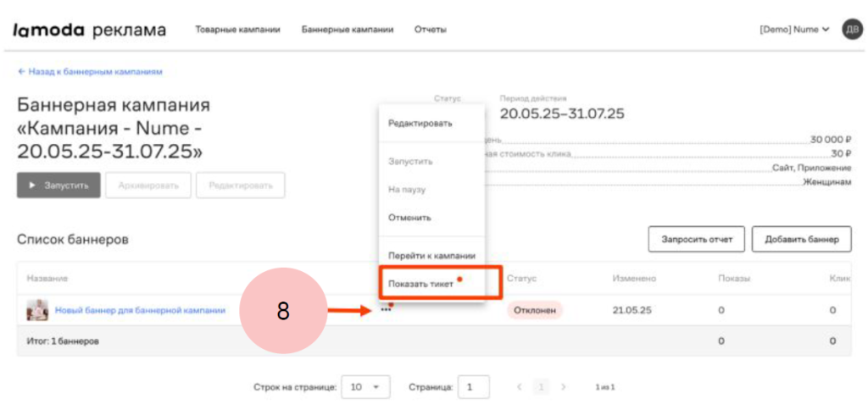Select Перейти к кампании in context menu
The image size is (868, 410).
pos(431,256)
